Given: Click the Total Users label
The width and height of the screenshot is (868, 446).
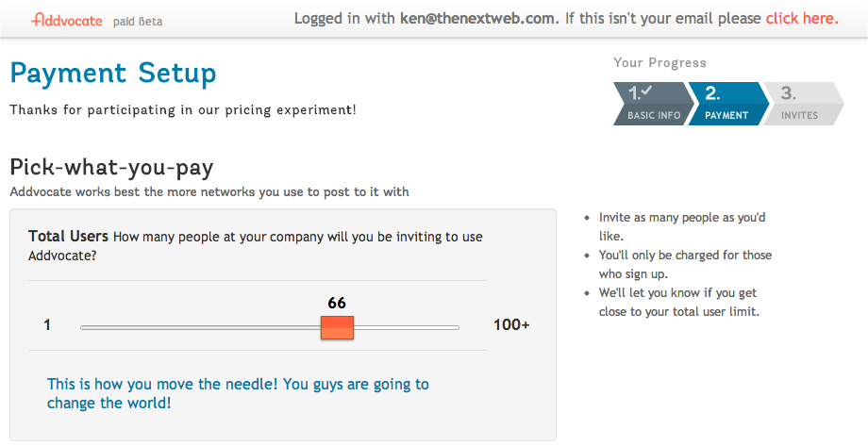Looking at the screenshot, I should tap(68, 237).
